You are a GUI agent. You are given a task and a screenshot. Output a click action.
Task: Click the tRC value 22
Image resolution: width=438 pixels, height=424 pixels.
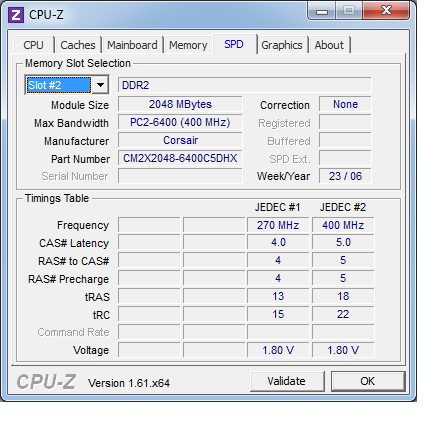click(x=343, y=314)
